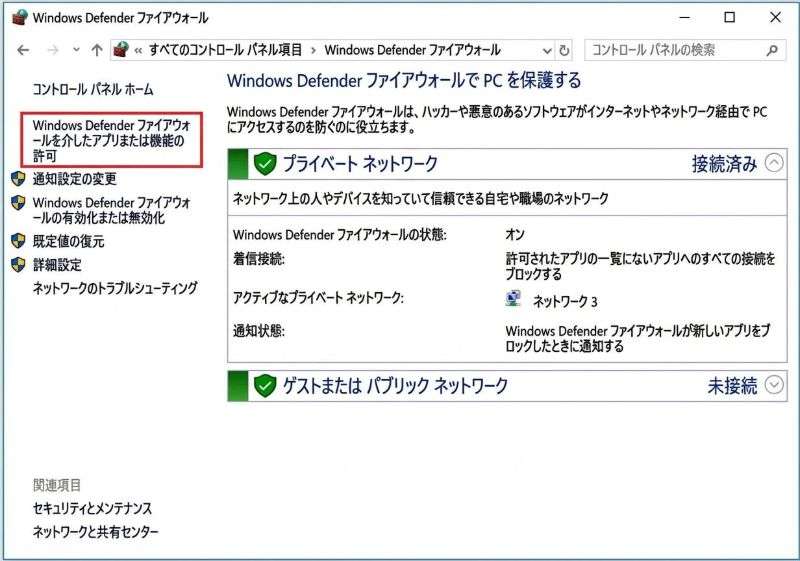Click shield icon beside 通知設定の変更
The width and height of the screenshot is (800, 561).
[x=18, y=178]
